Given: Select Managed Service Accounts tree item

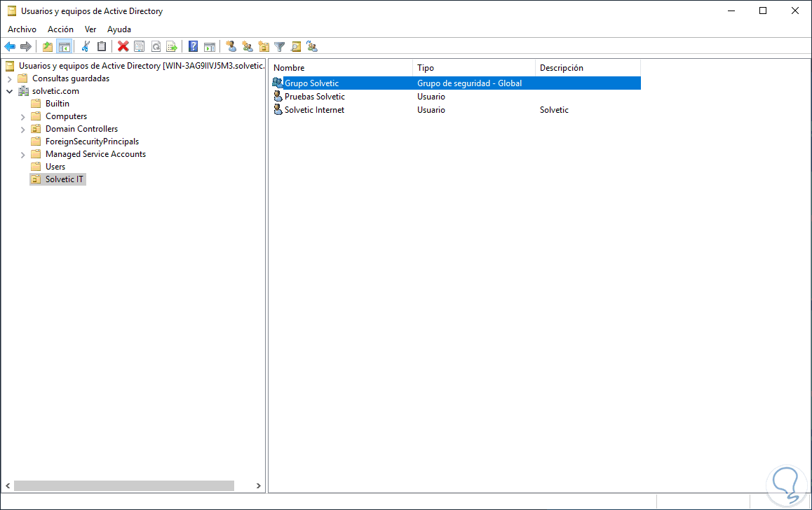Looking at the screenshot, I should 96,154.
